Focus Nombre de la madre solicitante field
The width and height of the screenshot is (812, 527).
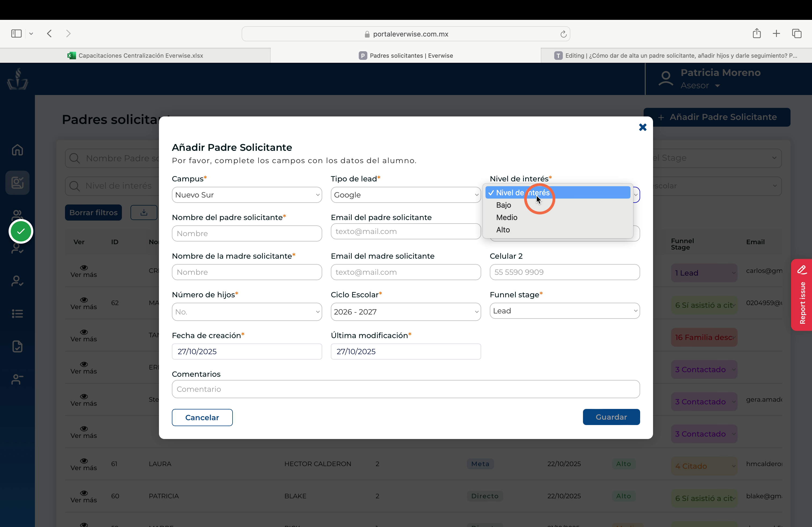(x=247, y=272)
